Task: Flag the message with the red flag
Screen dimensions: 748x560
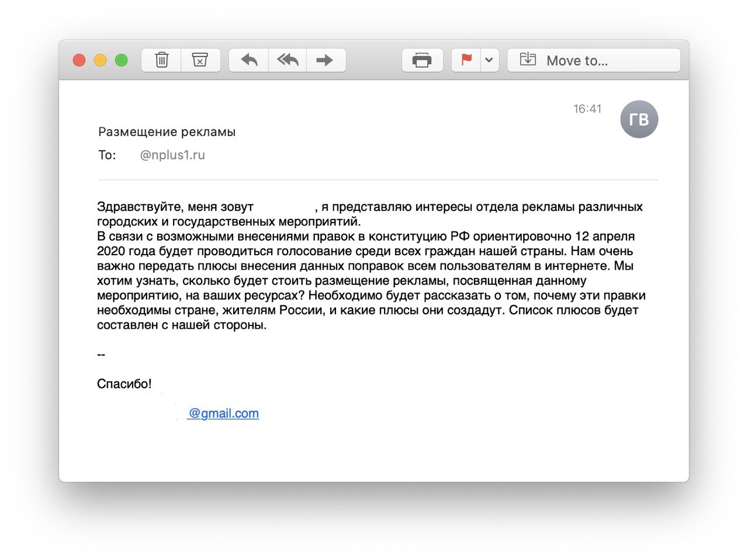Action: coord(466,60)
